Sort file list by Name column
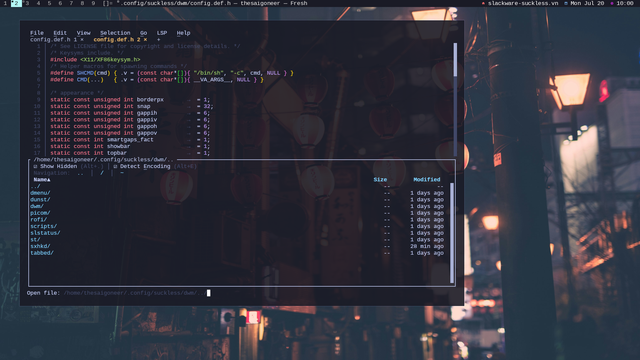This screenshot has height=360, width=640. tap(42, 180)
